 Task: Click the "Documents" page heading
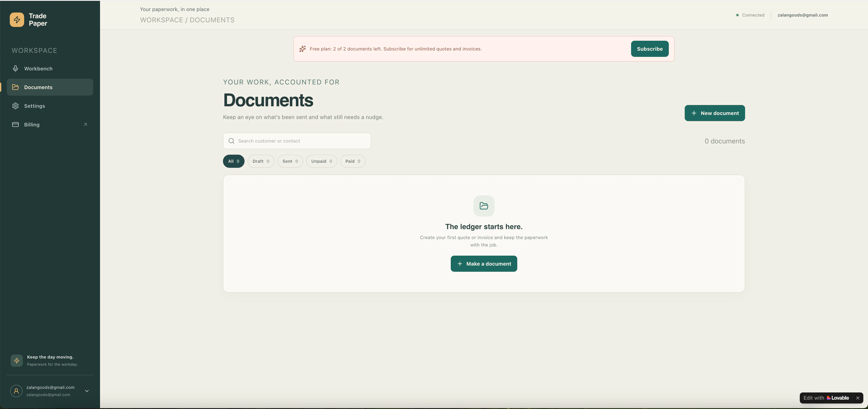268,100
